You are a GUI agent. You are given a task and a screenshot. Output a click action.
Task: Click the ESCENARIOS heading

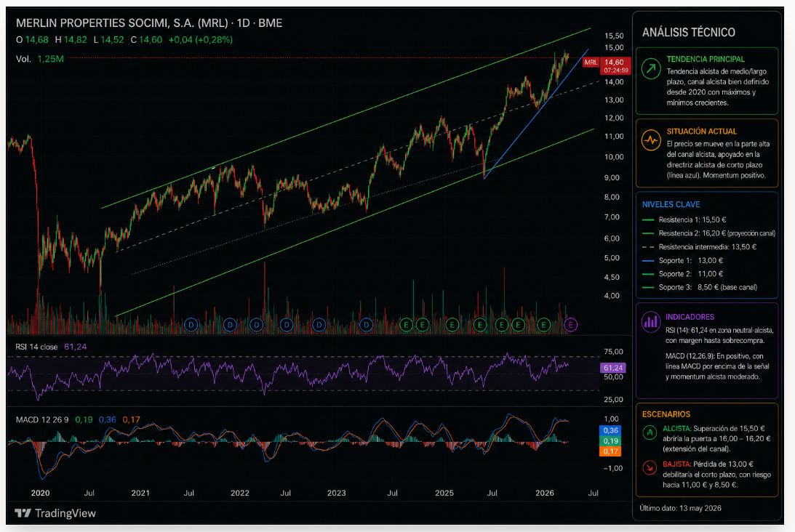[x=666, y=414]
